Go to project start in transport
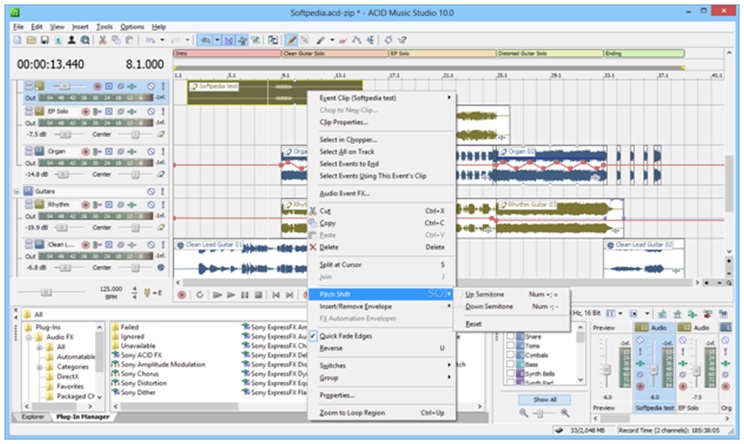Screen dimensions: 744x444 pos(276,295)
